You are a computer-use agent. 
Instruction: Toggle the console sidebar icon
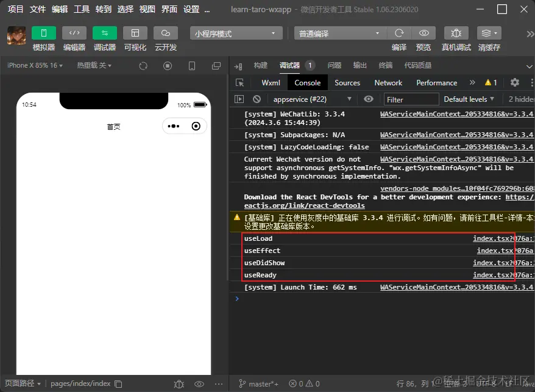[x=239, y=99]
